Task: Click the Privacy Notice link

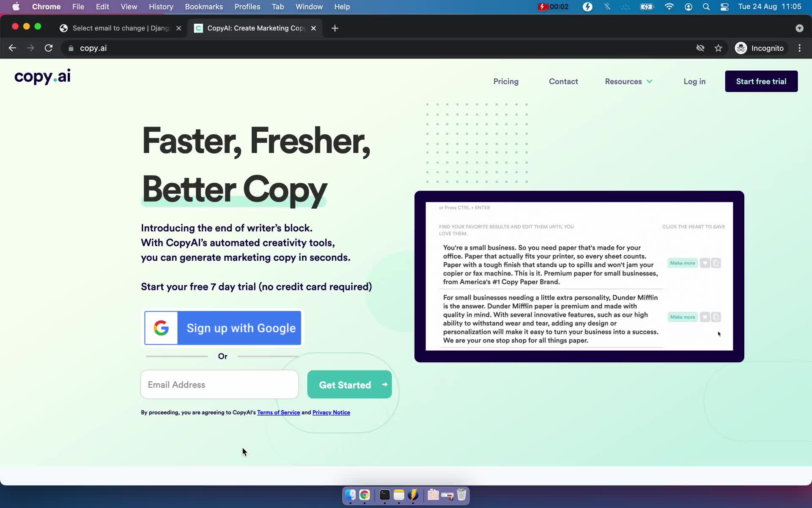Action: [331, 412]
